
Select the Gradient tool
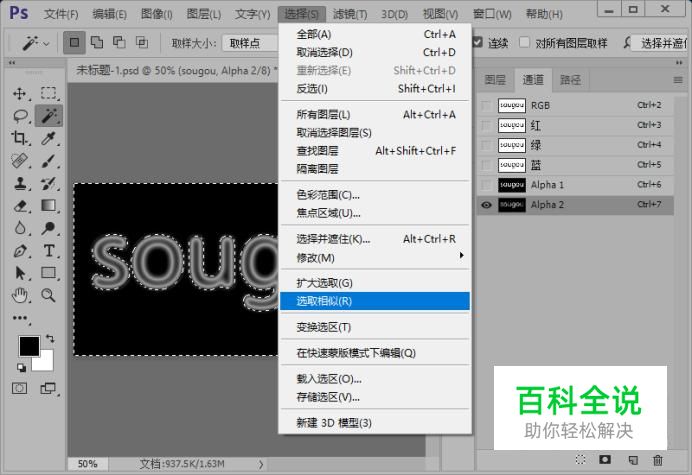tap(48, 205)
